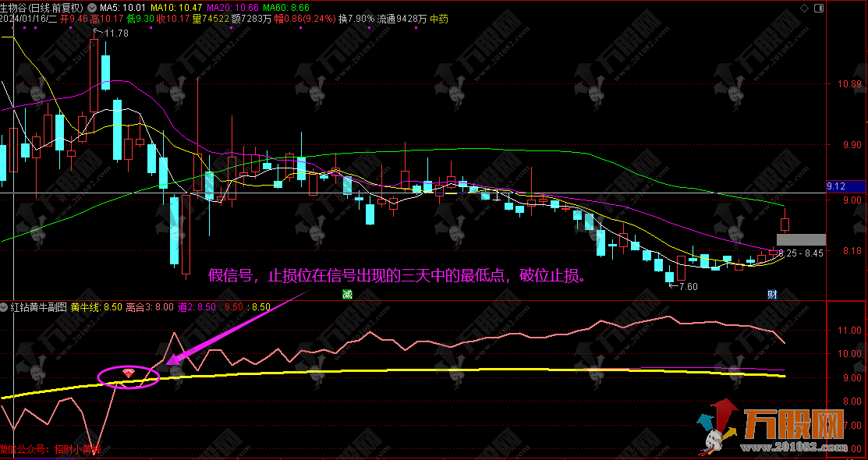
Task: Select the 生物谷(日线.前复权) chart title
Action: point(42,8)
